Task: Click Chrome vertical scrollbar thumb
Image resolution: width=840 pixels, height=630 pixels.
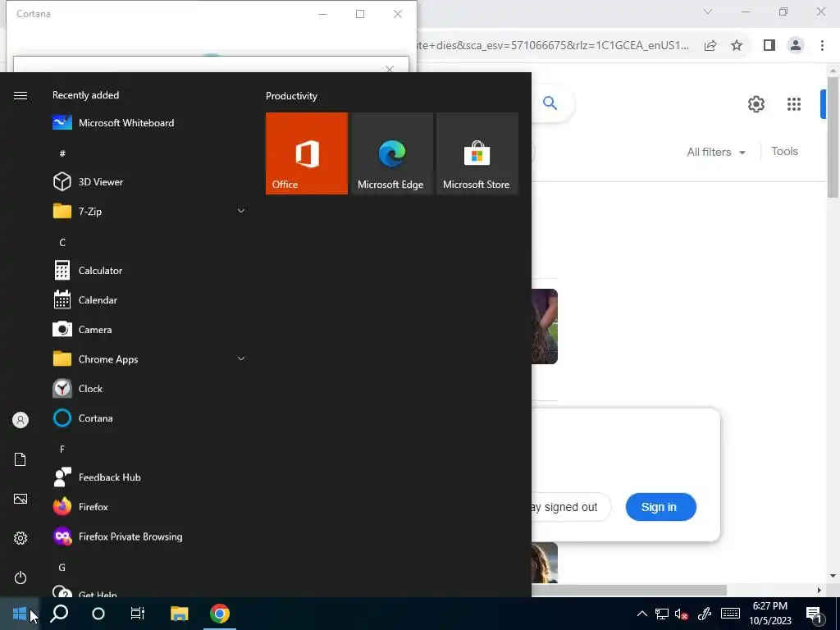Action: (833, 137)
